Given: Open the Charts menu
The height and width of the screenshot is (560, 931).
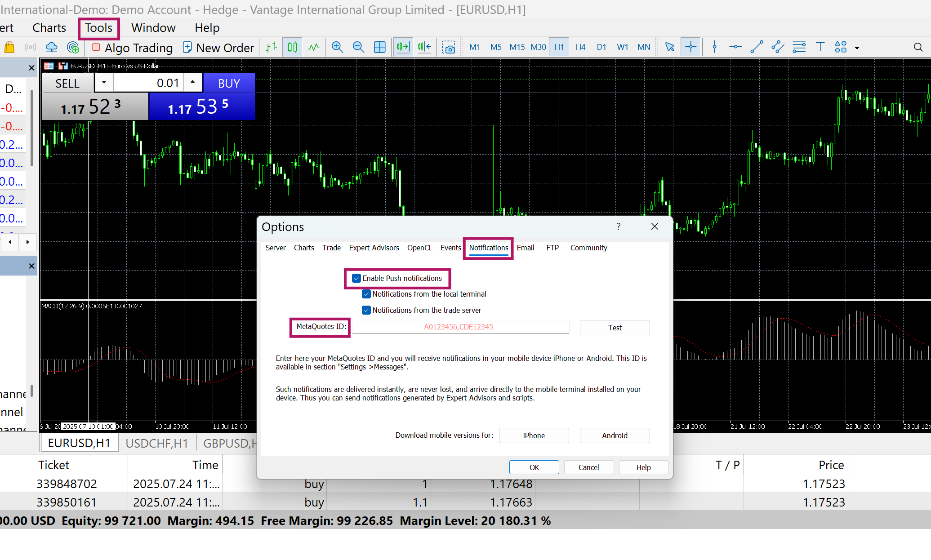Looking at the screenshot, I should 49,28.
